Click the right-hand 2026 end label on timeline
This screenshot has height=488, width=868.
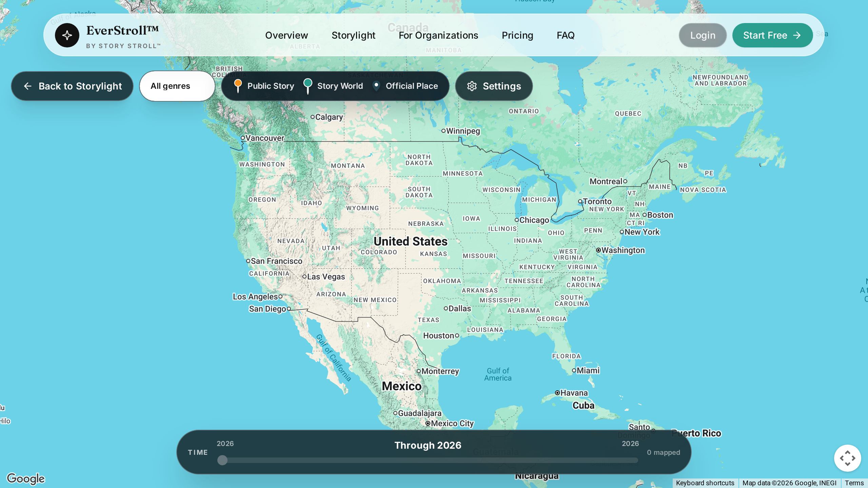630,444
